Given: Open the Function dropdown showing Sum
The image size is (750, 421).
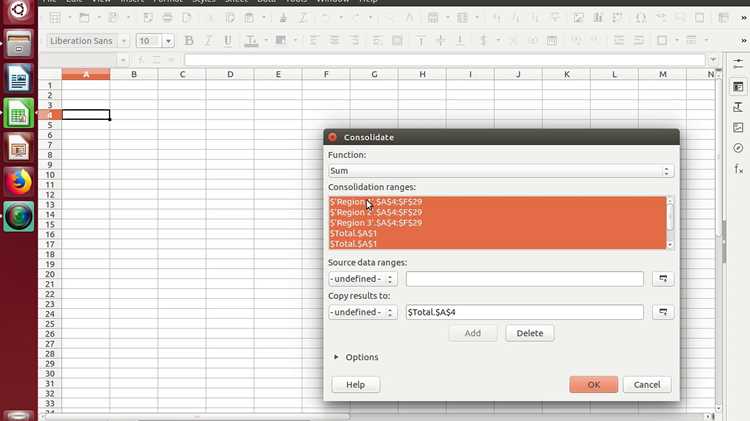Looking at the screenshot, I should 501,171.
